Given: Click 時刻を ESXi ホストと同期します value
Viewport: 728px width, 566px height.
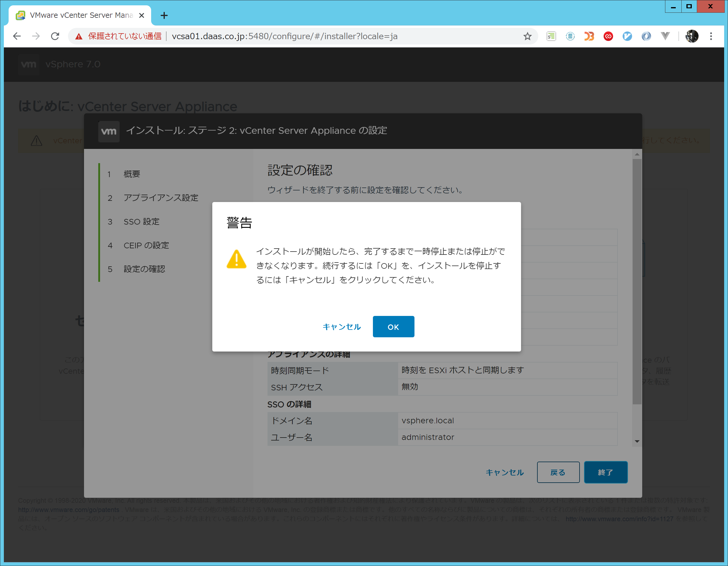Looking at the screenshot, I should point(463,370).
